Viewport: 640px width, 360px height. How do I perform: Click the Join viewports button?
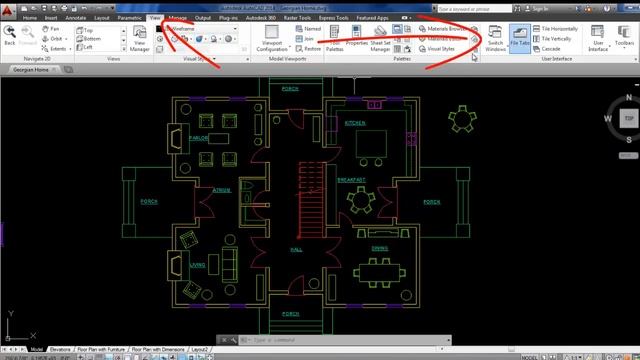coord(304,39)
